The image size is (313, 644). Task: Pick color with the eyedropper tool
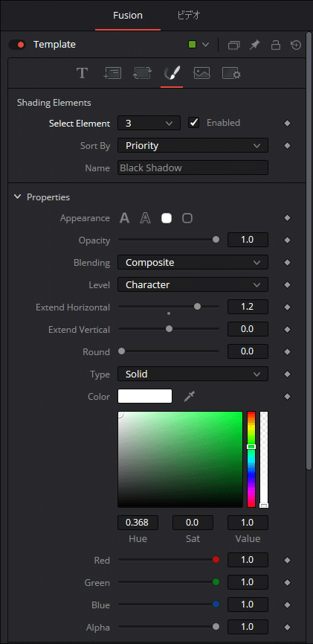point(189,396)
